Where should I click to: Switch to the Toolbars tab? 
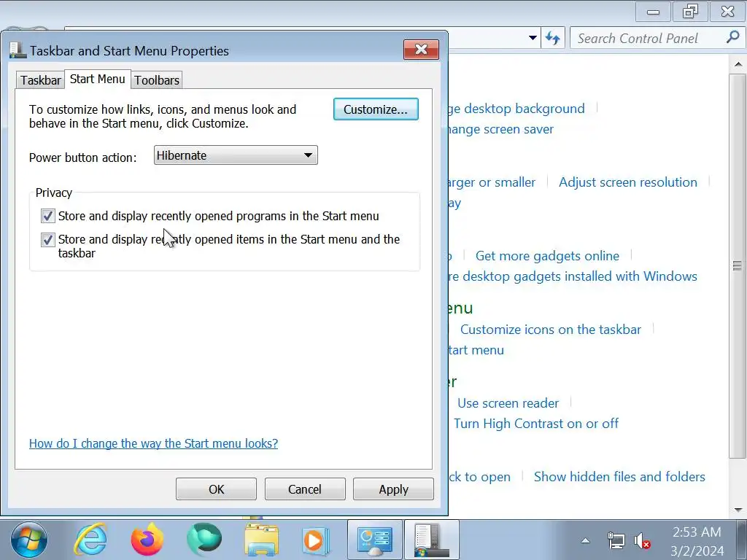tap(157, 80)
